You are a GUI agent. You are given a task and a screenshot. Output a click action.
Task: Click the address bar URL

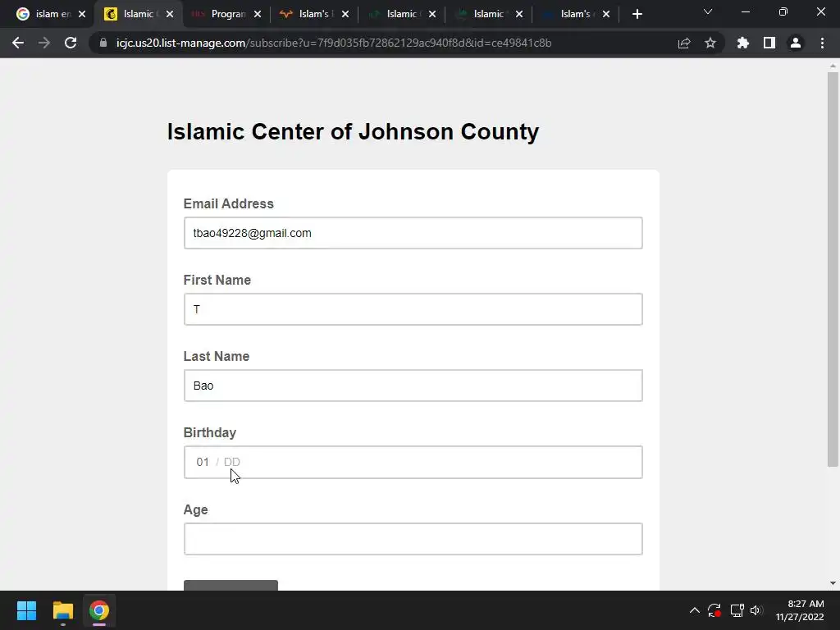point(334,43)
